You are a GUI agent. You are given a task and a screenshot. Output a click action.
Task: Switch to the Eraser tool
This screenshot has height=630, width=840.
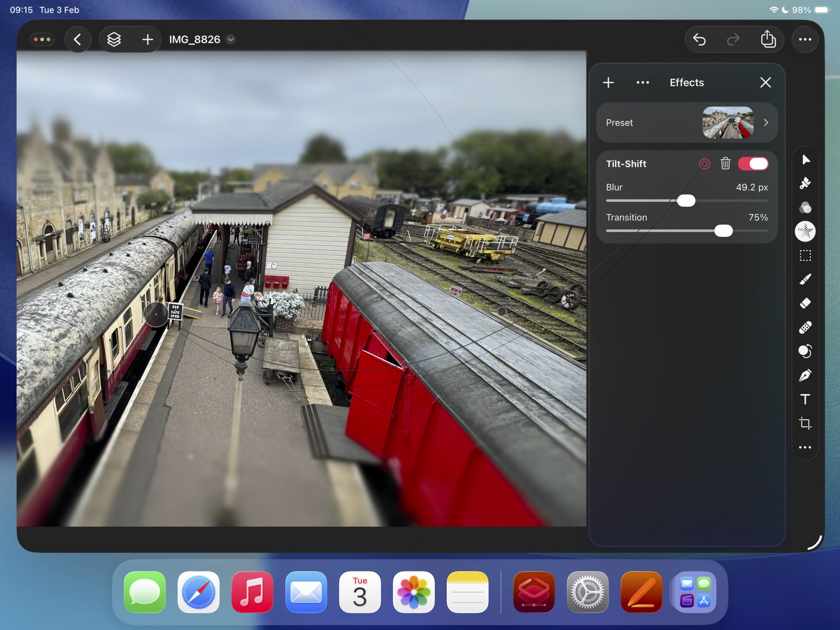805,303
